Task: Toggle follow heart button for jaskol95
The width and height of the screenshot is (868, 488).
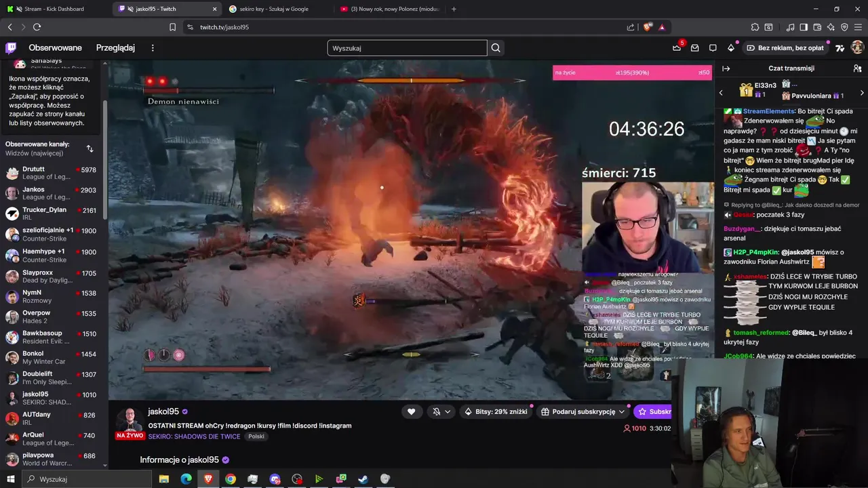Action: click(411, 411)
